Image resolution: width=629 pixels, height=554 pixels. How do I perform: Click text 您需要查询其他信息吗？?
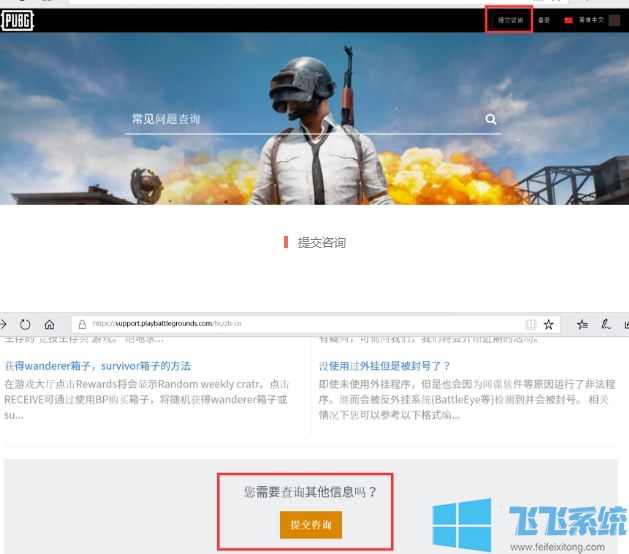pos(310,492)
